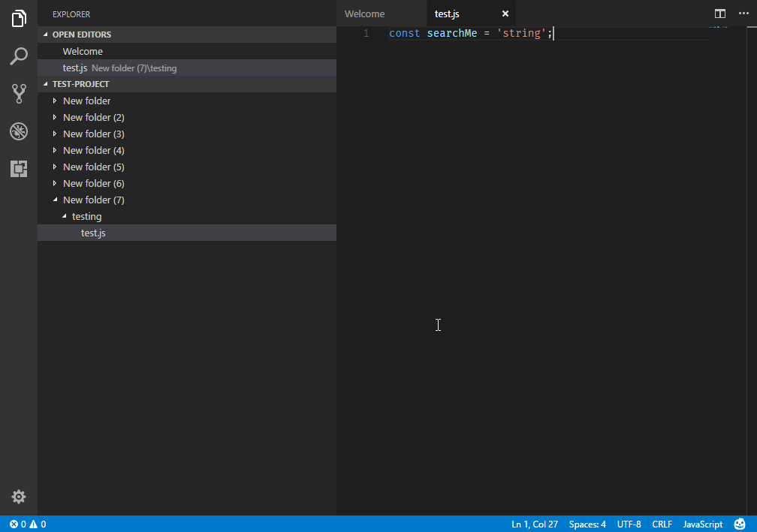Click the Split Editor icon
This screenshot has height=532, width=757.
[x=719, y=14]
